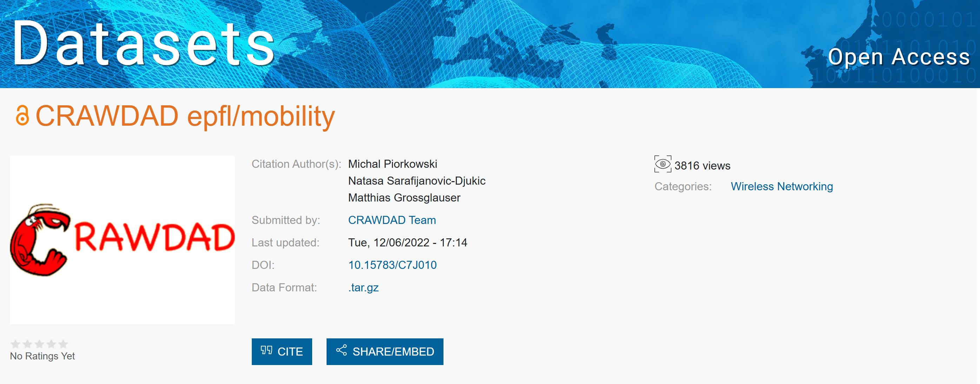Open the DOI 10.15783/C7J010 link
The width and height of the screenshot is (980, 384).
(392, 265)
